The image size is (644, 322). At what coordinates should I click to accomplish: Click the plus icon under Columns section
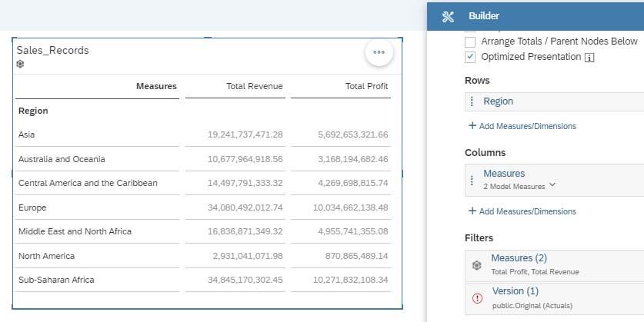click(472, 211)
